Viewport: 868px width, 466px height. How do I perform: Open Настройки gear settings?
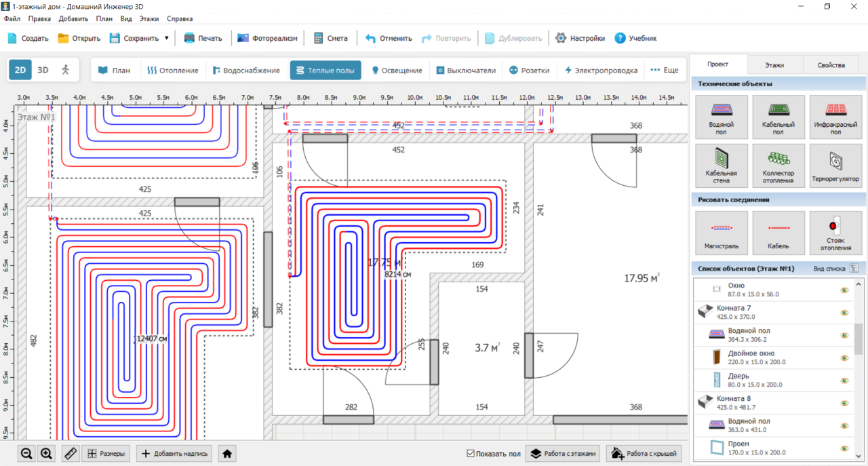tap(580, 38)
